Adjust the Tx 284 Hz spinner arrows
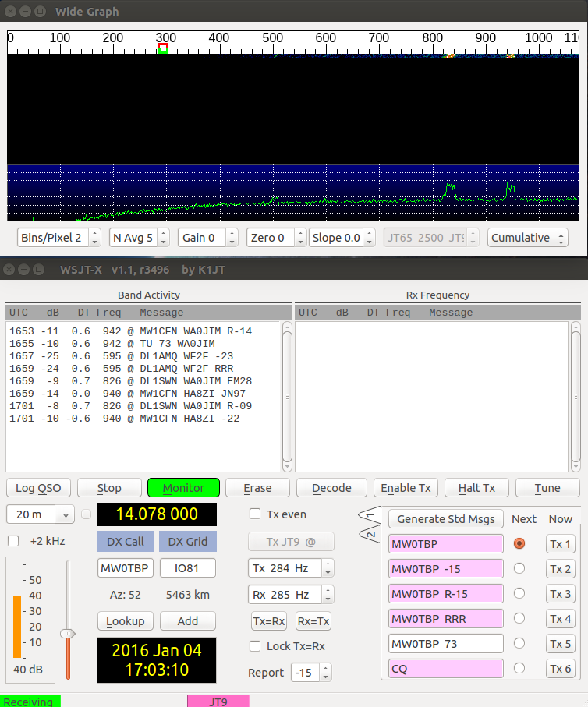This screenshot has width=588, height=707. [328, 568]
